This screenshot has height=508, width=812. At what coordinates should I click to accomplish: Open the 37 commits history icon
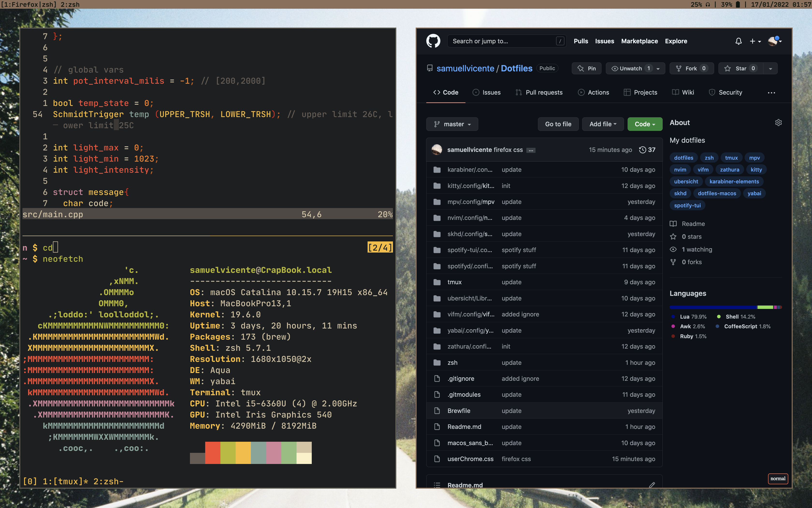coord(643,150)
